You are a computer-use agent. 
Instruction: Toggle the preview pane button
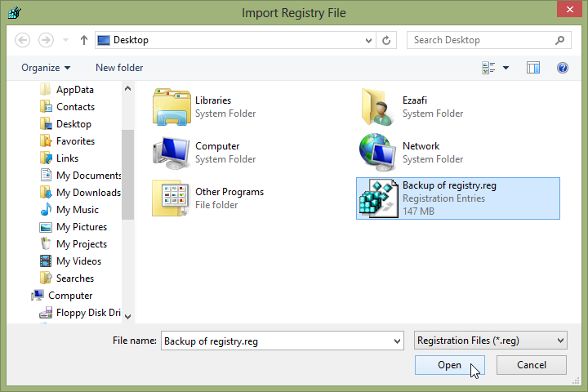pos(533,68)
